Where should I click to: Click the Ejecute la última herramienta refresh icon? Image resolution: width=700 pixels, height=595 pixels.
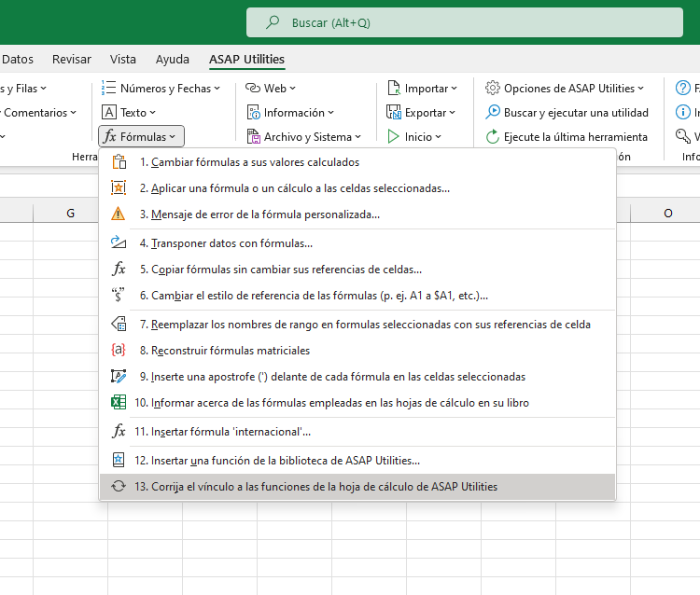tap(493, 136)
